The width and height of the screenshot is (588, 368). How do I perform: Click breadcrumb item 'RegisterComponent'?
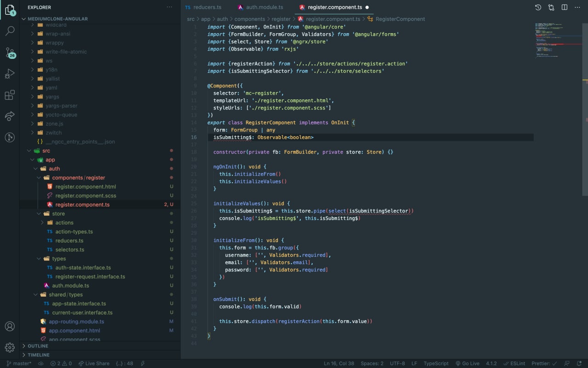point(400,19)
